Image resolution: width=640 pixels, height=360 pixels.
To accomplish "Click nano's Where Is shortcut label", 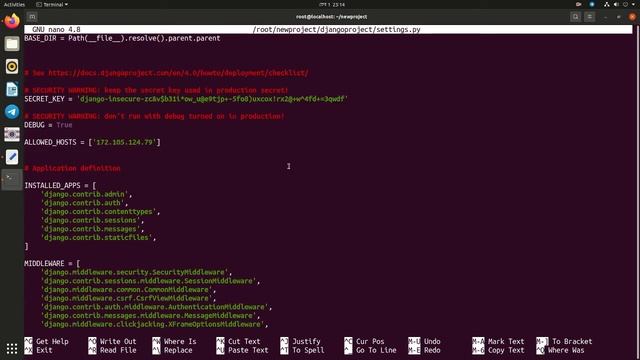I will coord(180,341).
